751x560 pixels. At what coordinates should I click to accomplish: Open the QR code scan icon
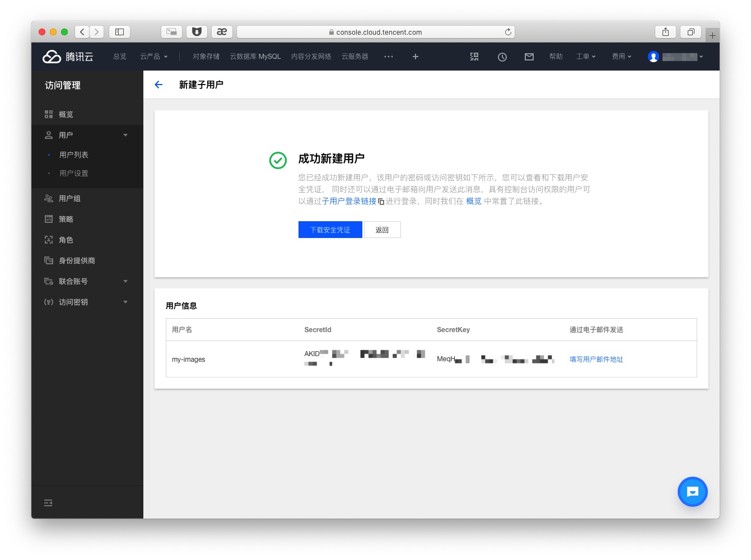click(474, 57)
